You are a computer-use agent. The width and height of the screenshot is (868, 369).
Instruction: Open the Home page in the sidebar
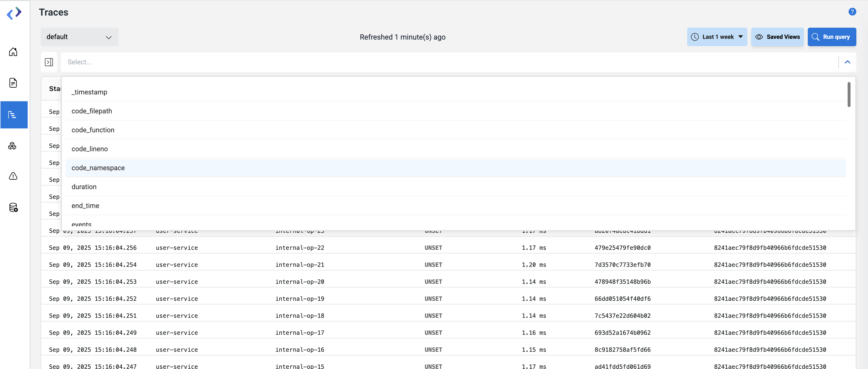click(13, 52)
